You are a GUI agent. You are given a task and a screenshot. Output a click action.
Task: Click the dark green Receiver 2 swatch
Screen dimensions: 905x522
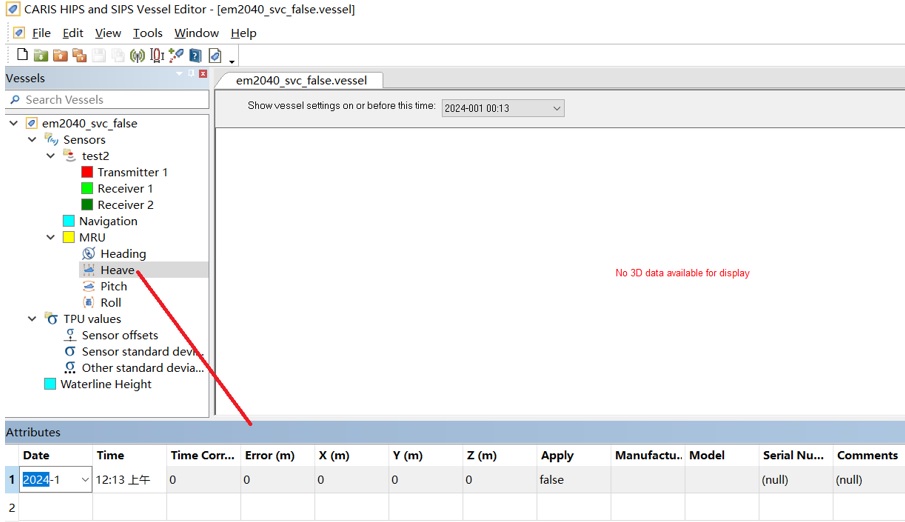87,204
